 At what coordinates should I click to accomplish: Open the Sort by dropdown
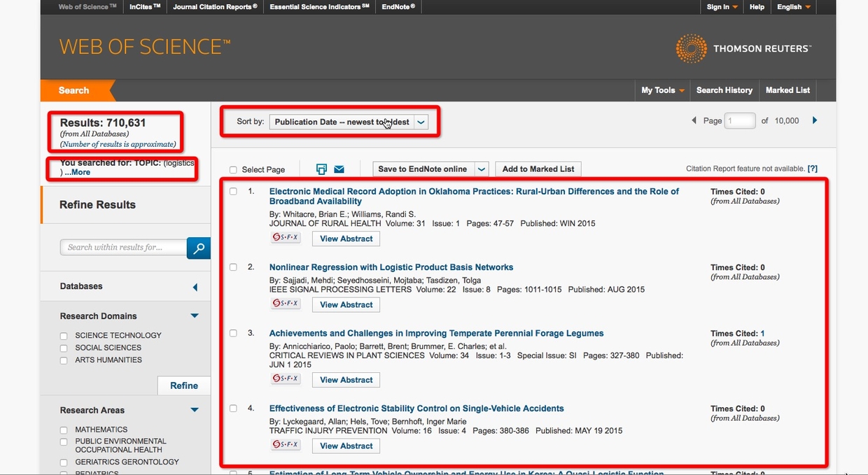coord(349,122)
